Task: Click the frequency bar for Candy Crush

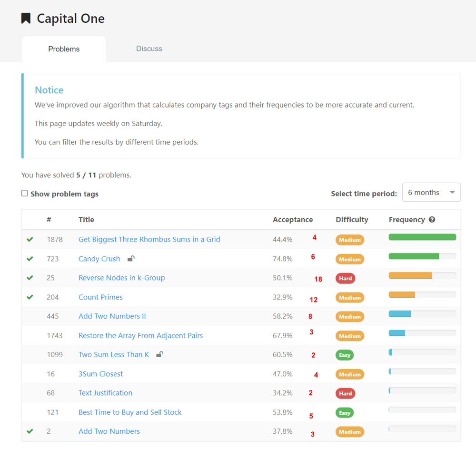Action: click(422, 256)
